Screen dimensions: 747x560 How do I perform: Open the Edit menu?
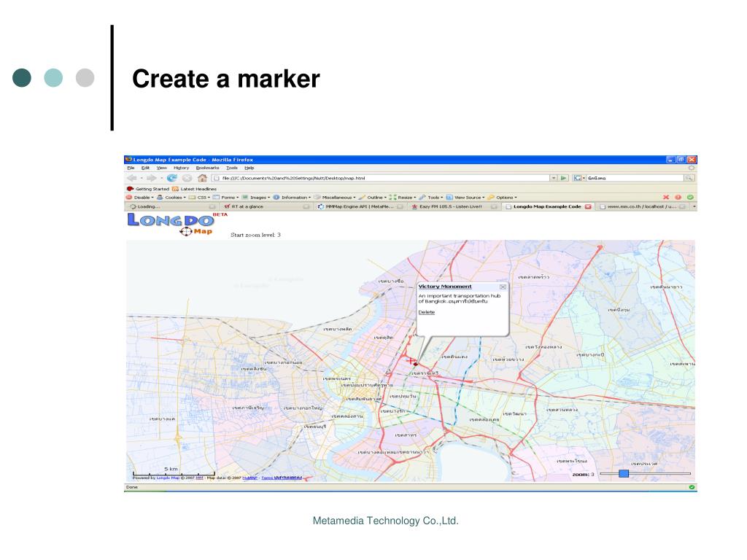[145, 168]
